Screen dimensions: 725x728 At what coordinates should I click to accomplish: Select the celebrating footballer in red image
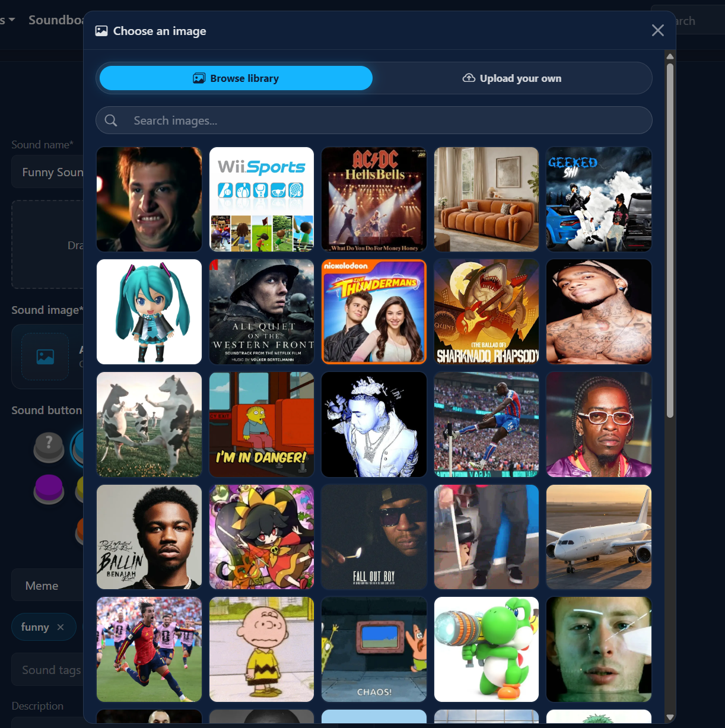(149, 650)
